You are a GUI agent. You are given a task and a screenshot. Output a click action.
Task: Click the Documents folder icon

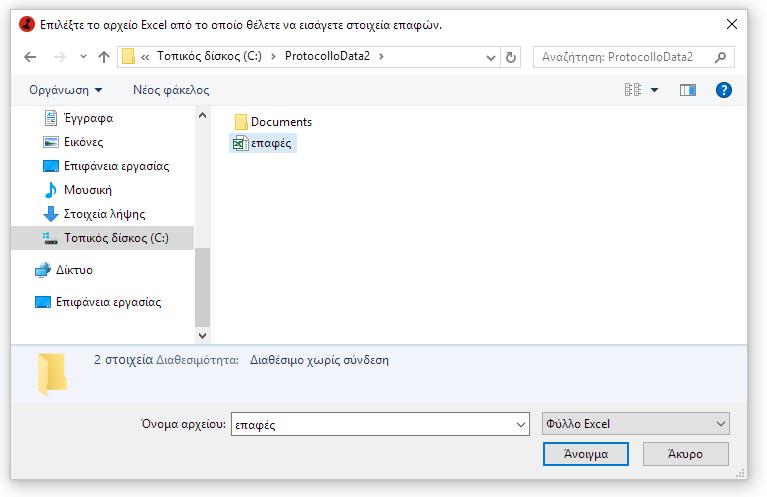[x=241, y=122]
